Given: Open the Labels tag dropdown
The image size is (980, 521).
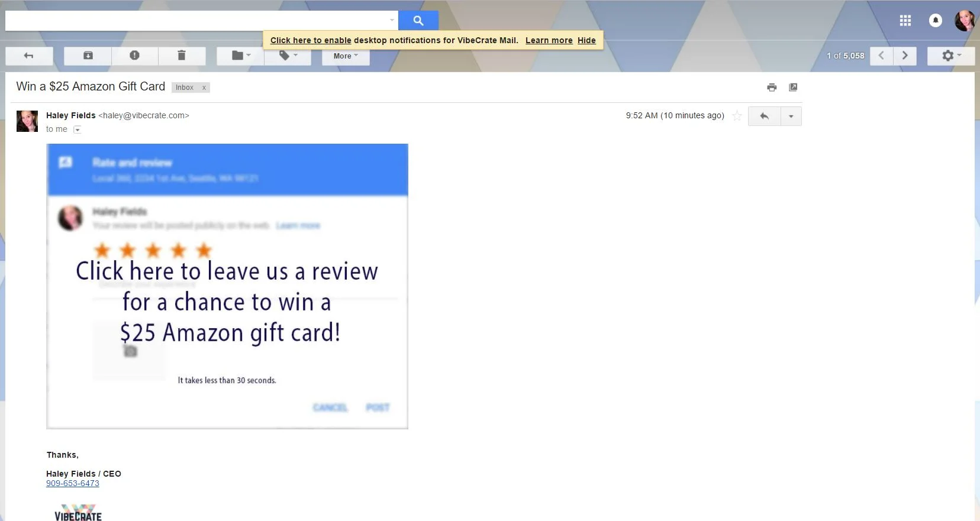Looking at the screenshot, I should pyautogui.click(x=288, y=56).
